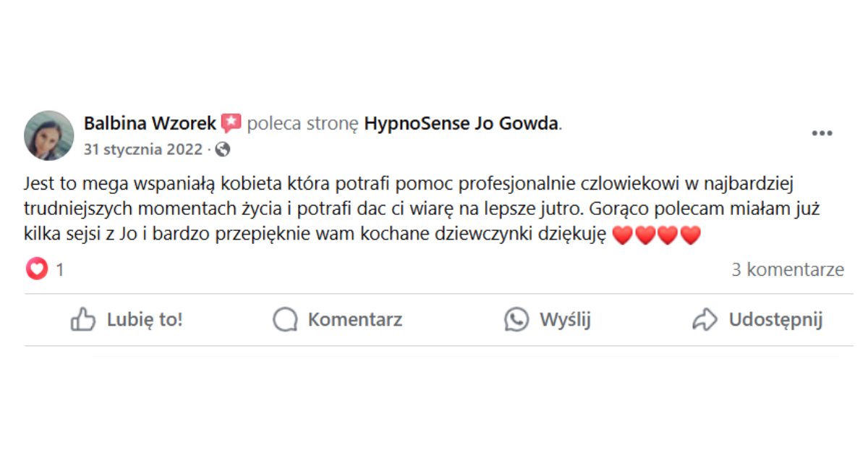Click the share arrow icon
The width and height of the screenshot is (868, 456).
pos(705,319)
